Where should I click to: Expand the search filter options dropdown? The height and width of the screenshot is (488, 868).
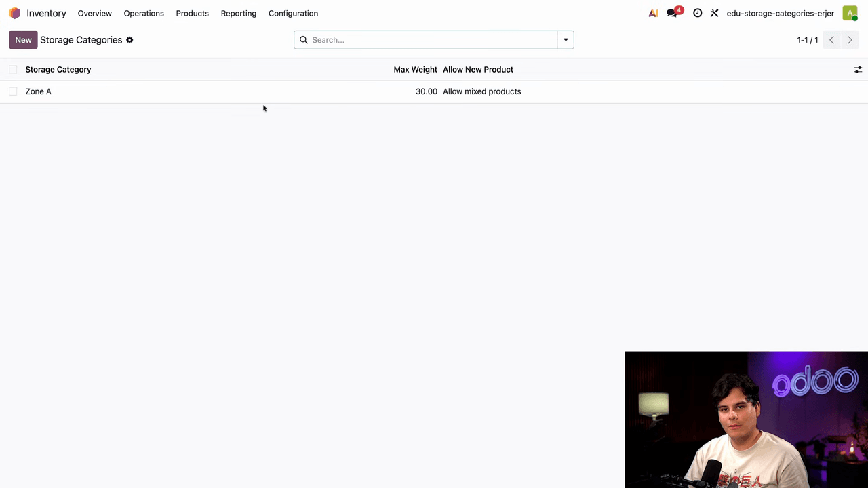(x=566, y=40)
